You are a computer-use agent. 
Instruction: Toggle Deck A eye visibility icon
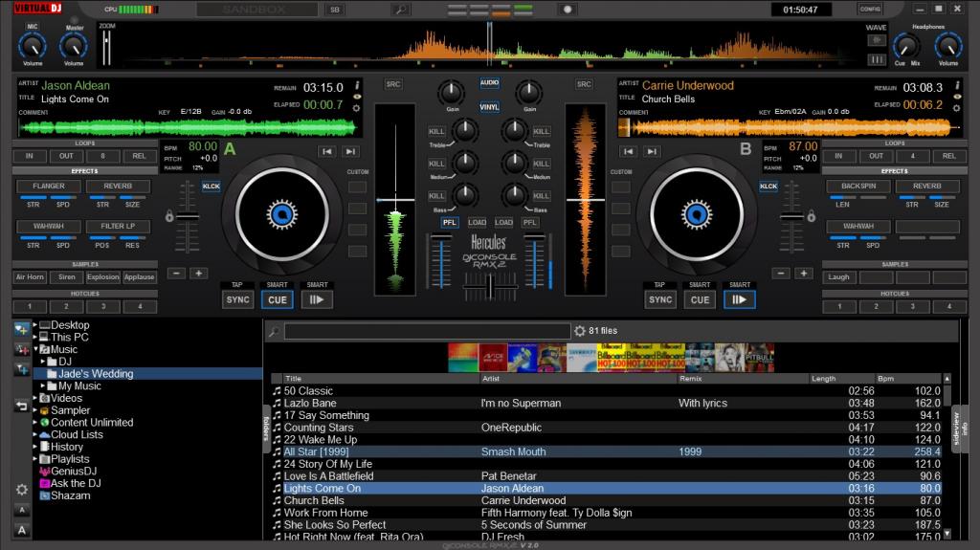[x=357, y=97]
